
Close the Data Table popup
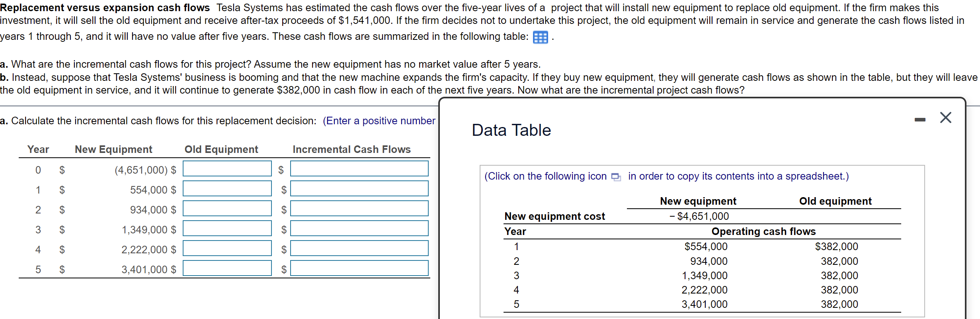point(945,117)
